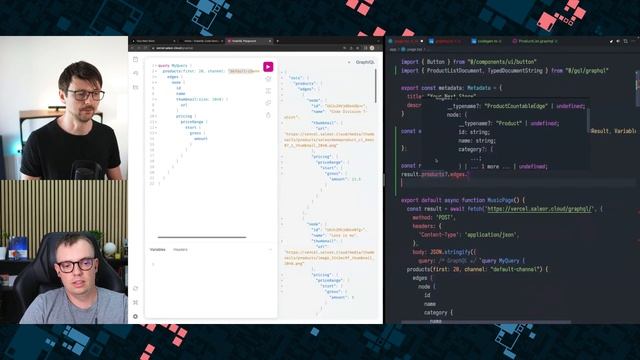Click the merge fragments icon in editor toolbar
The image size is (640, 360).
click(268, 91)
